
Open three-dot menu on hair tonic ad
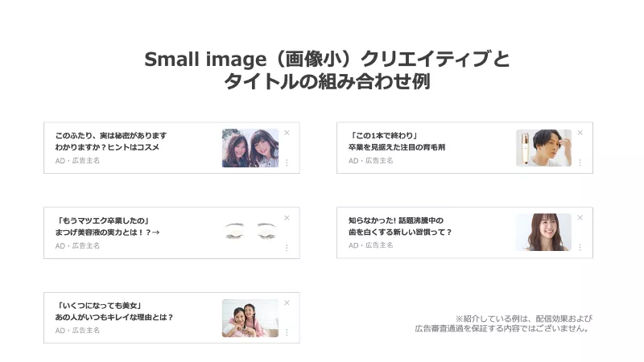coord(580,162)
